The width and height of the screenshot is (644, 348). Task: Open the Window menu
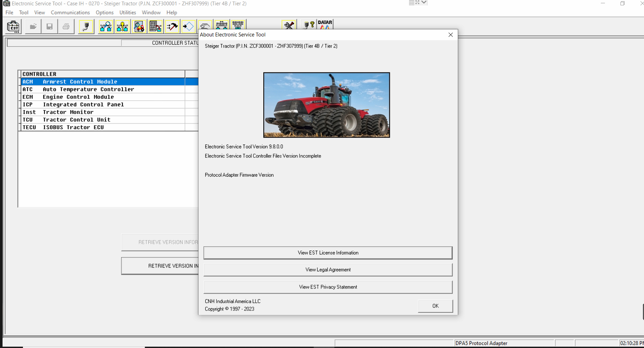151,12
